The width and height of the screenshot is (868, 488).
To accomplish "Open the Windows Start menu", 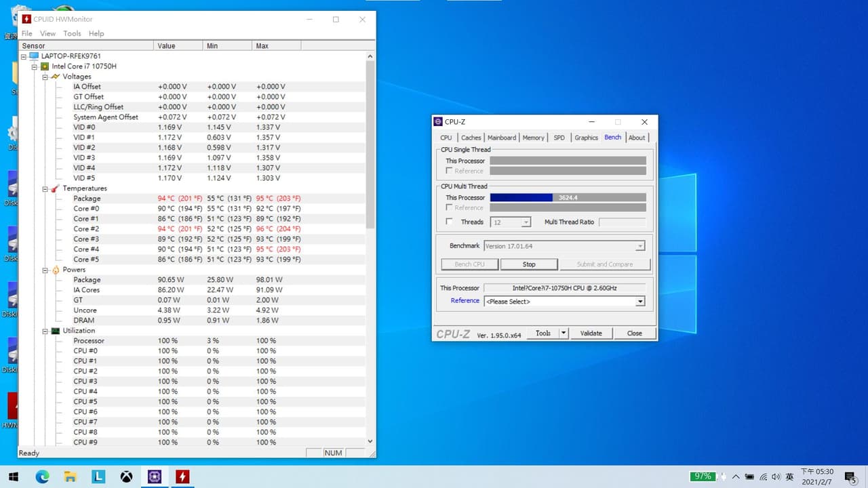I will point(14,476).
